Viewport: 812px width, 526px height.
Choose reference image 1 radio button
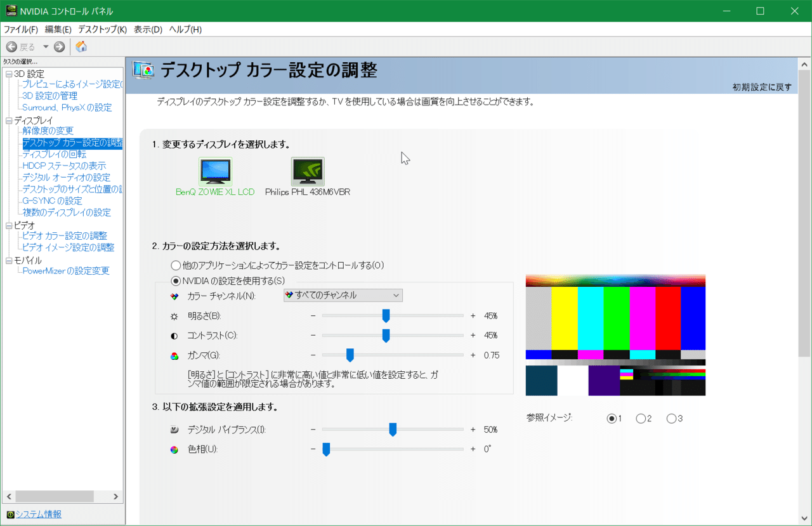pos(612,419)
